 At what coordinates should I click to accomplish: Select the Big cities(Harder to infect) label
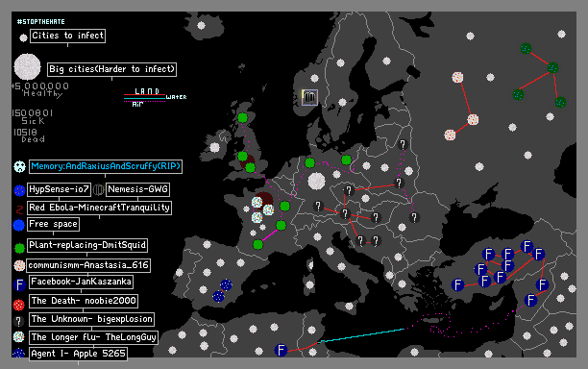pyautogui.click(x=112, y=69)
